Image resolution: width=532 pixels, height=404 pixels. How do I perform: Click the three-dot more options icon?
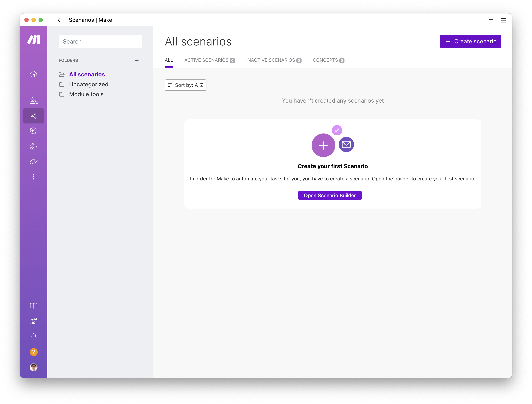pyautogui.click(x=33, y=177)
